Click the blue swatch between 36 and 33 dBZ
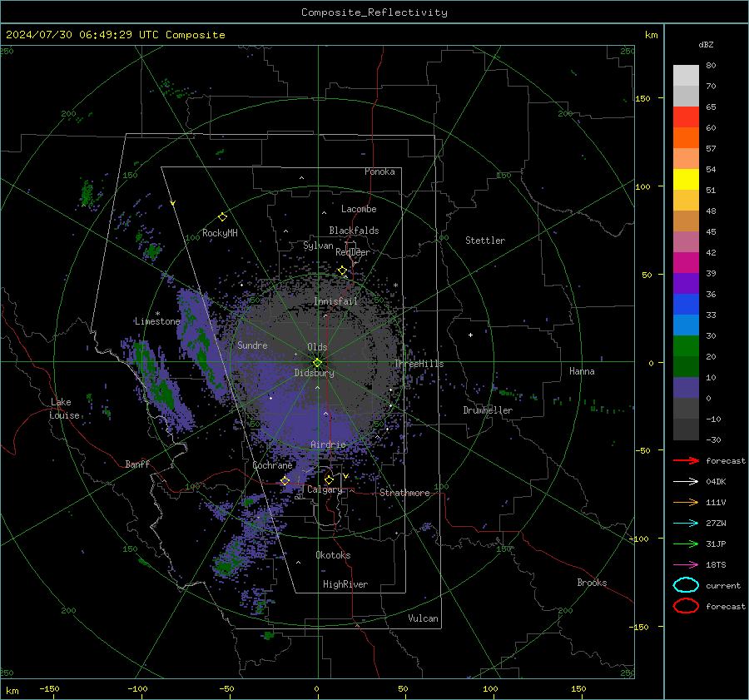 coord(686,305)
